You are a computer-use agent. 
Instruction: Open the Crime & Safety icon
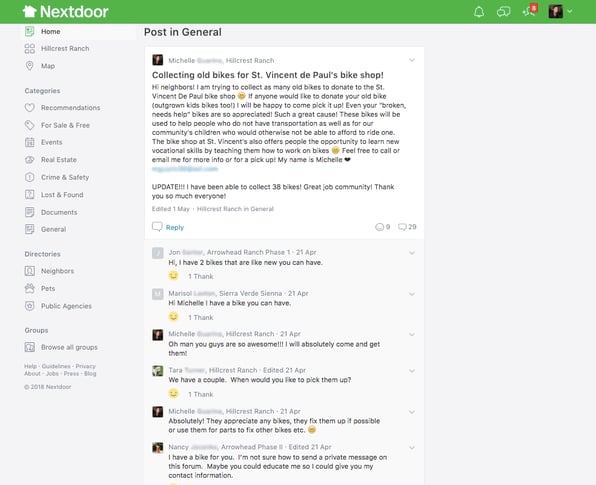[30, 177]
